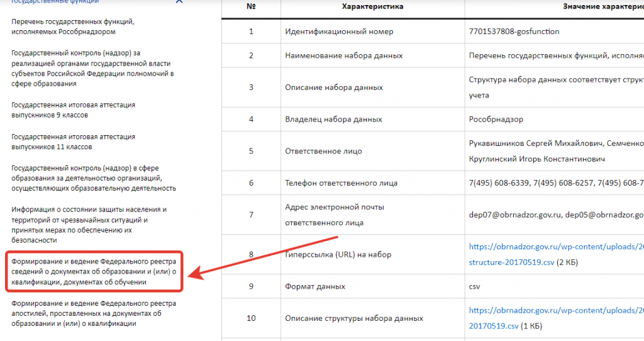The height and width of the screenshot is (341, 644).
Task: Select the Рукавишников Сергей Михайлович name text
Action: click(x=536, y=143)
